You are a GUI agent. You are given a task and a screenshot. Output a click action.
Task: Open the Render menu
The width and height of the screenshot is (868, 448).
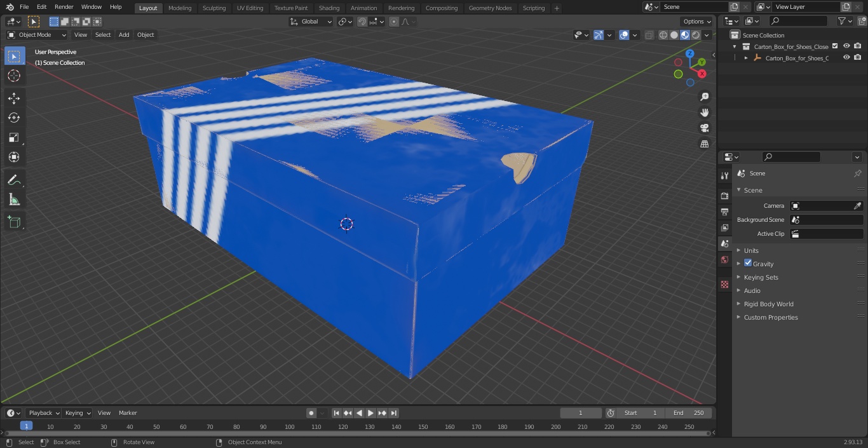[64, 7]
